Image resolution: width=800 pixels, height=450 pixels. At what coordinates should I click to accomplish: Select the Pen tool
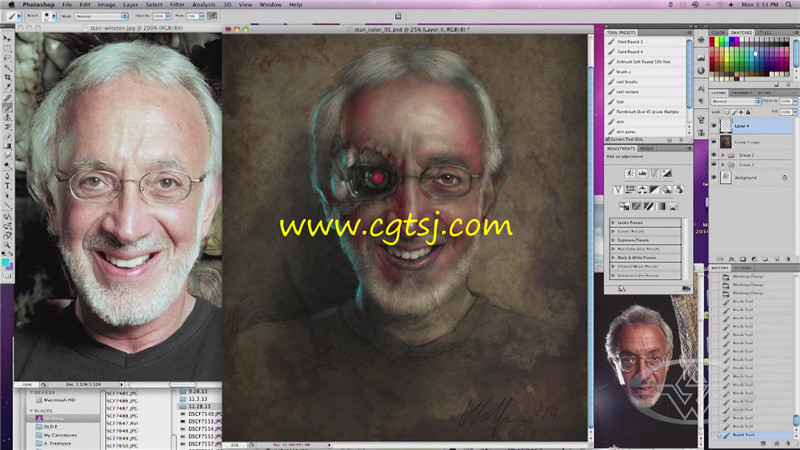click(7, 177)
